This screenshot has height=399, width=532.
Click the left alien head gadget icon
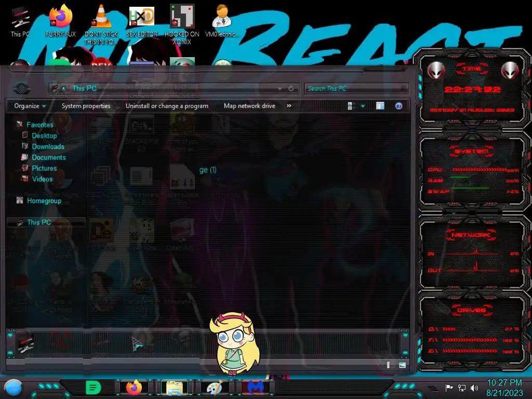[436, 71]
